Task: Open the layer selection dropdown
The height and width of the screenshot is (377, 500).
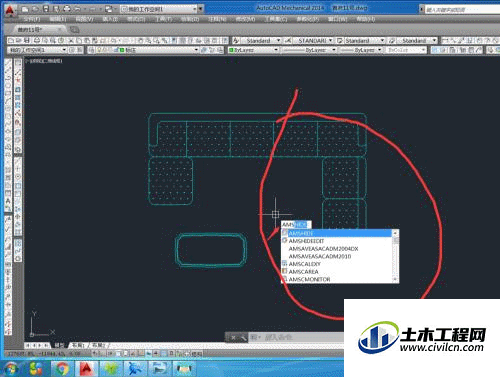Action: [x=143, y=50]
